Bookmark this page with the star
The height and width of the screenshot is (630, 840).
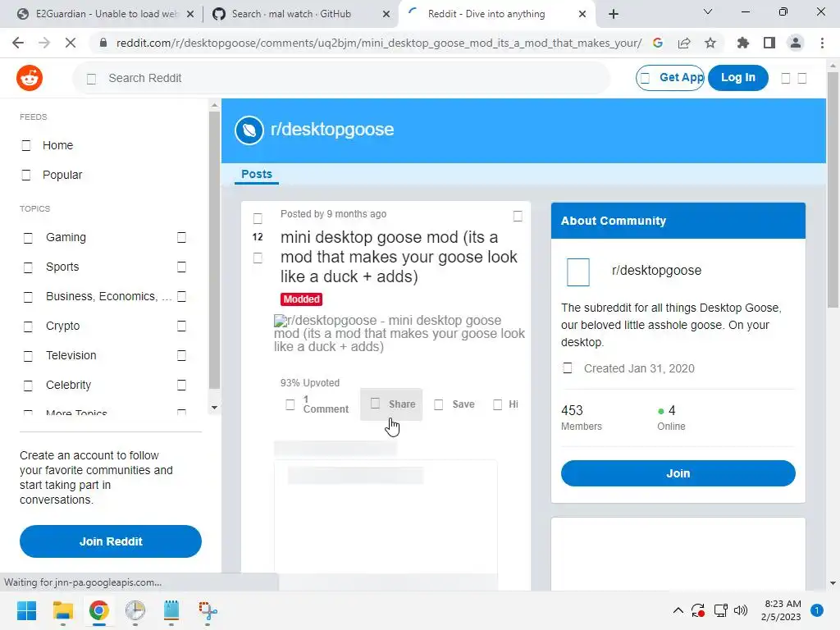(710, 43)
